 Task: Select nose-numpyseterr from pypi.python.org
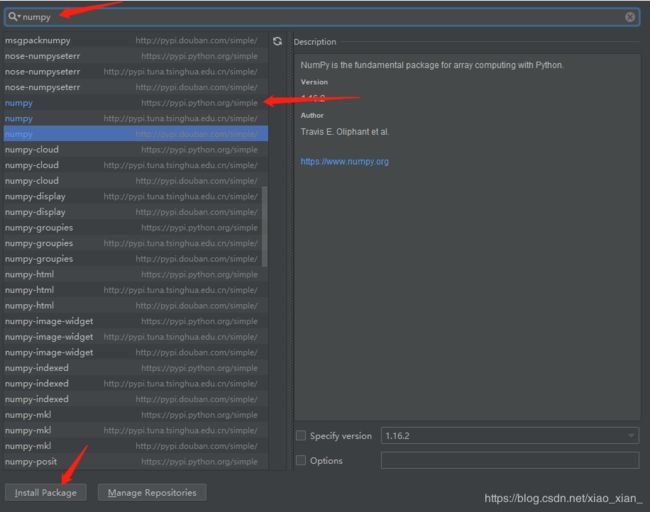136,56
